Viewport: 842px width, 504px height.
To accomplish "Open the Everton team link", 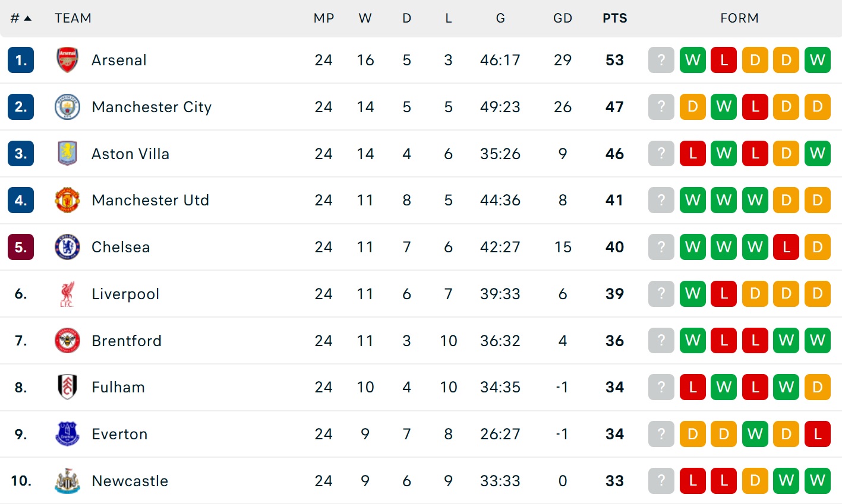I will point(119,434).
